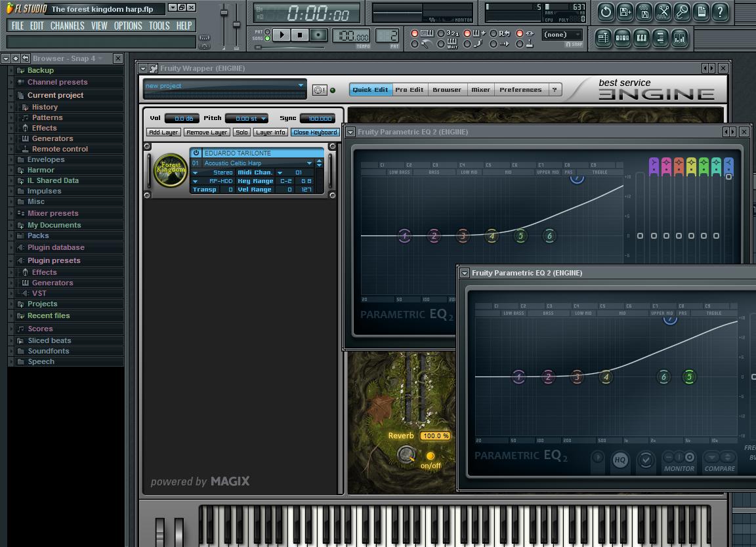Image resolution: width=756 pixels, height=547 pixels.
Task: Click the stop button in transport
Action: (300, 35)
